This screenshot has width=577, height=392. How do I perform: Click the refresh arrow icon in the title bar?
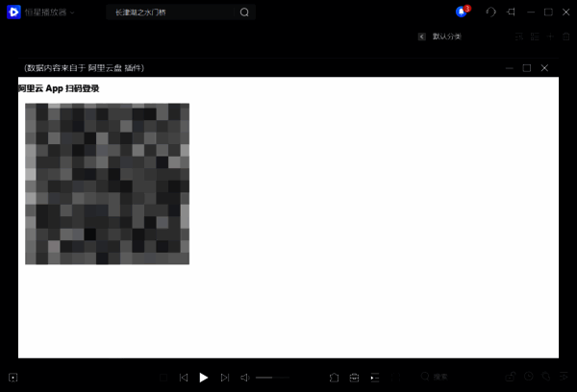[x=491, y=12]
